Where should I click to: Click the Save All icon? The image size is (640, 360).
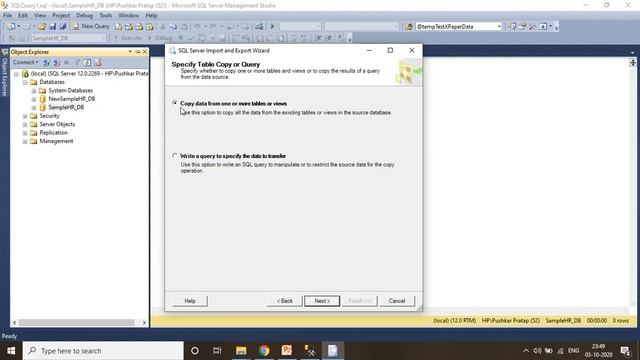click(x=63, y=27)
